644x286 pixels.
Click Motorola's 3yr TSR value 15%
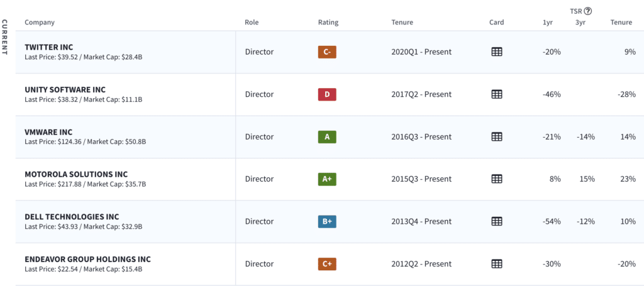coord(588,179)
